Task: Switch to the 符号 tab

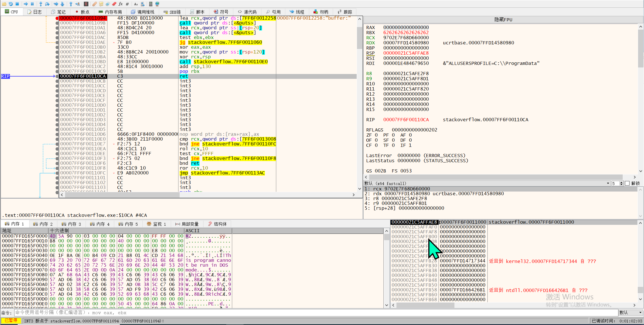Action: 221,12
